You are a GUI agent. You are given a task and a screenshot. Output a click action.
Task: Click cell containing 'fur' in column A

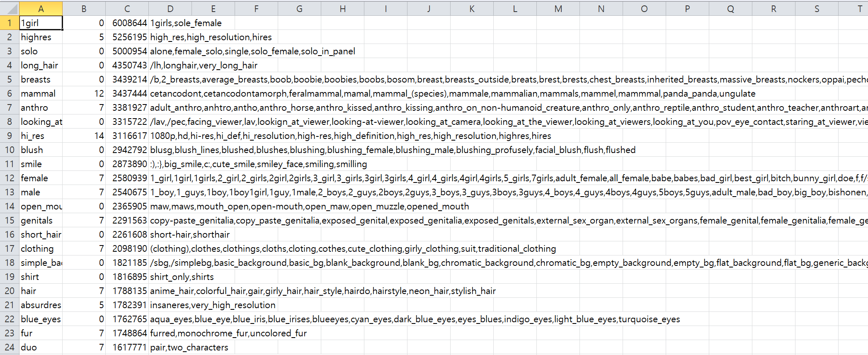click(x=41, y=333)
